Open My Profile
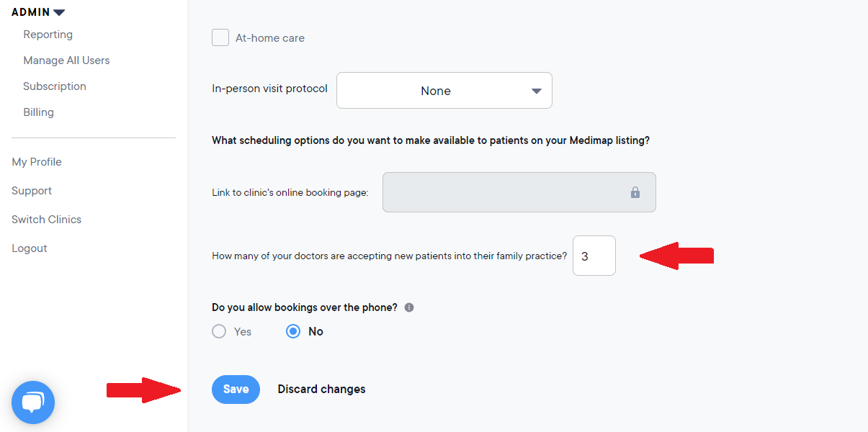 click(x=37, y=162)
